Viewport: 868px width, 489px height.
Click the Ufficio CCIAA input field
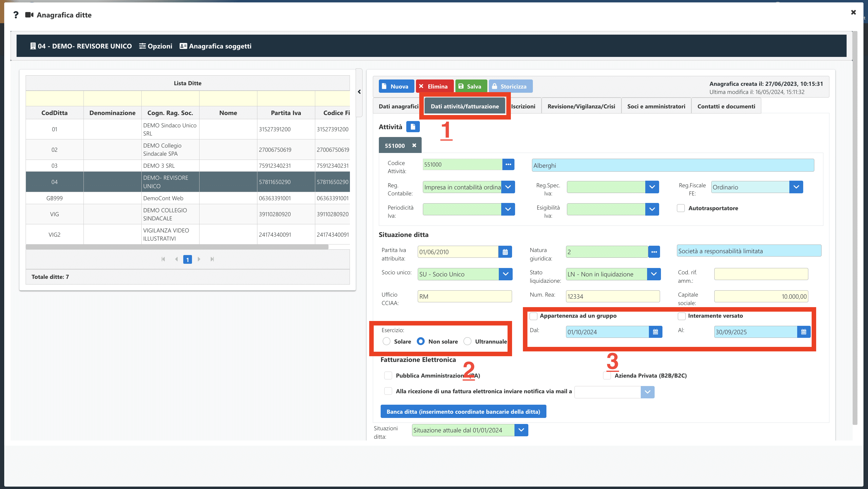[x=465, y=297]
